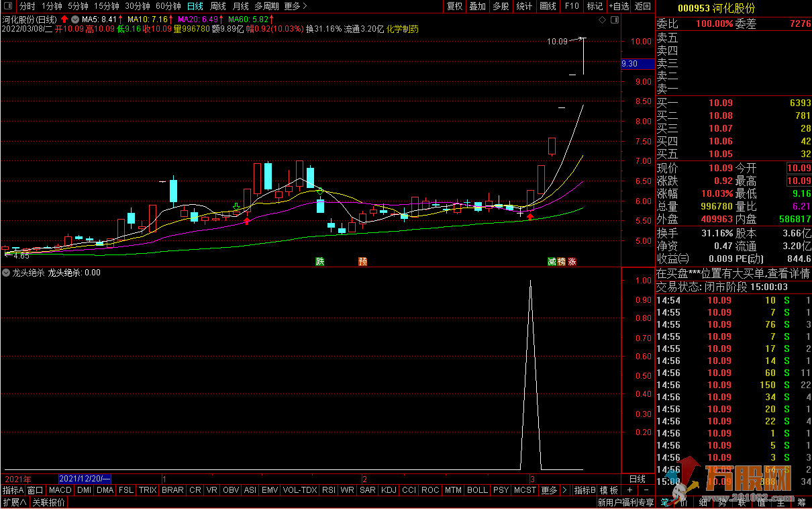The image size is (812, 509).
Task: Toggle 复权 price adjustment
Action: [454, 6]
